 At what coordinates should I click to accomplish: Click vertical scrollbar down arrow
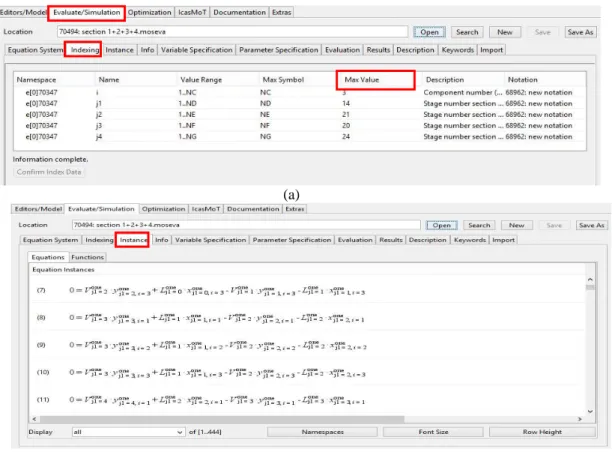click(x=590, y=411)
